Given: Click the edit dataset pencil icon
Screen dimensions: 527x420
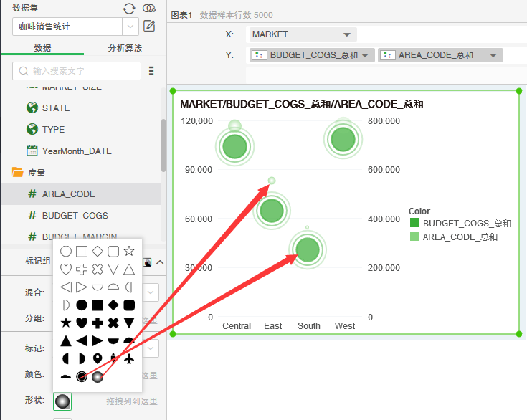Looking at the screenshot, I should coord(149,27).
